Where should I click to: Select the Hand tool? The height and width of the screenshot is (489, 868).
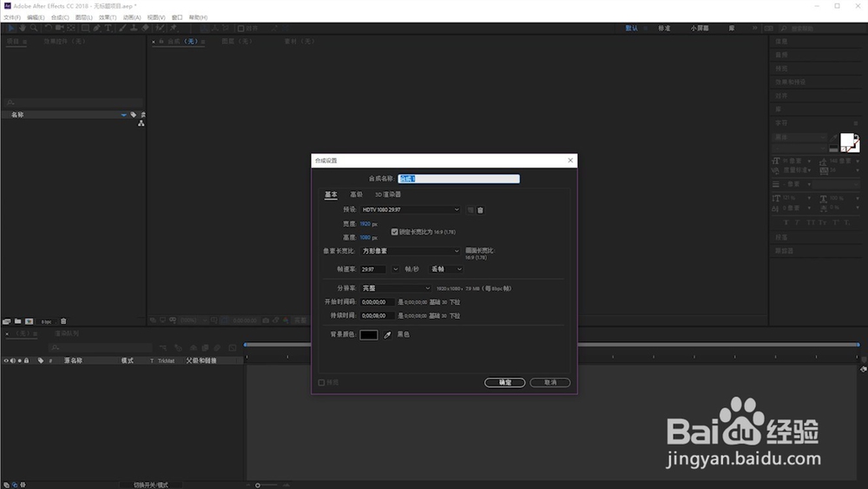tap(23, 28)
